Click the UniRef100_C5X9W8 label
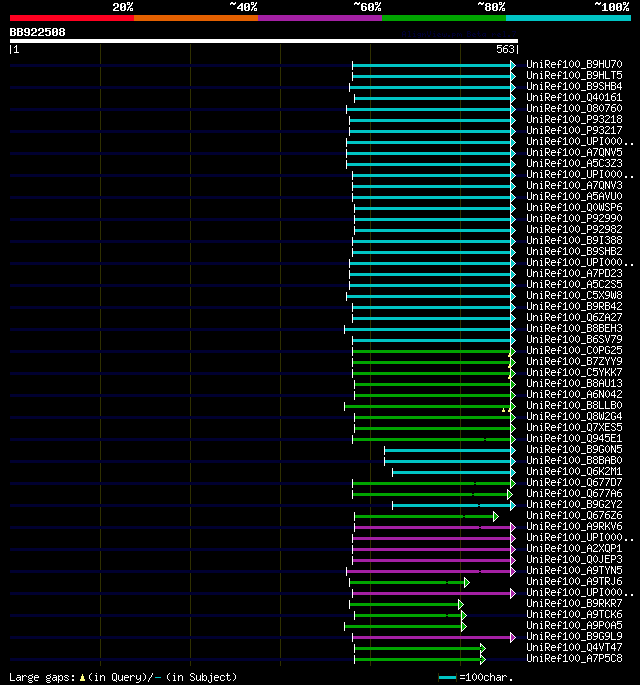 [x=574, y=295]
